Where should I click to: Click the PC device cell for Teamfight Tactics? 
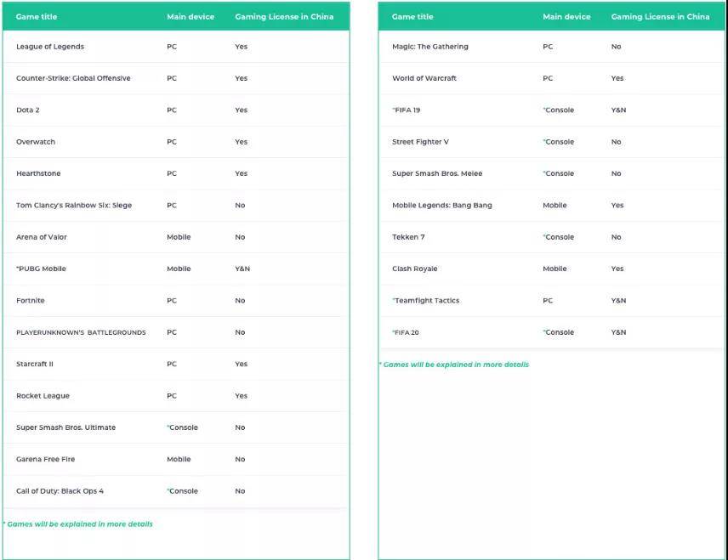point(548,300)
